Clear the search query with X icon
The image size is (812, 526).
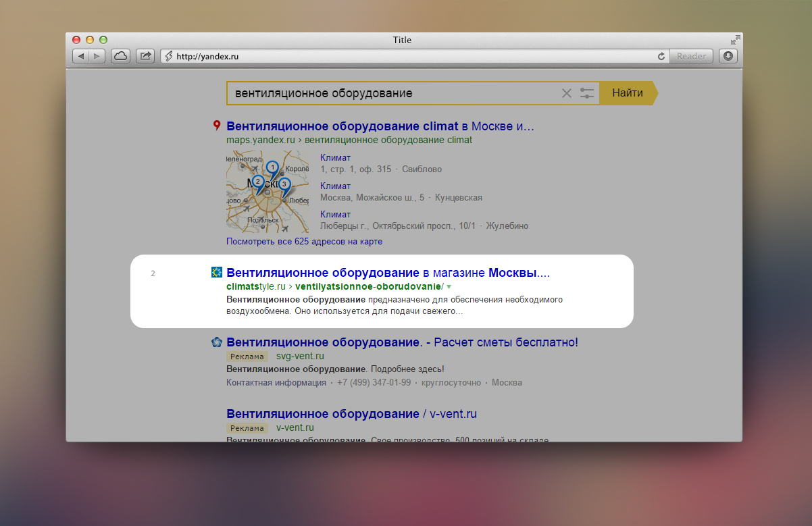(567, 93)
